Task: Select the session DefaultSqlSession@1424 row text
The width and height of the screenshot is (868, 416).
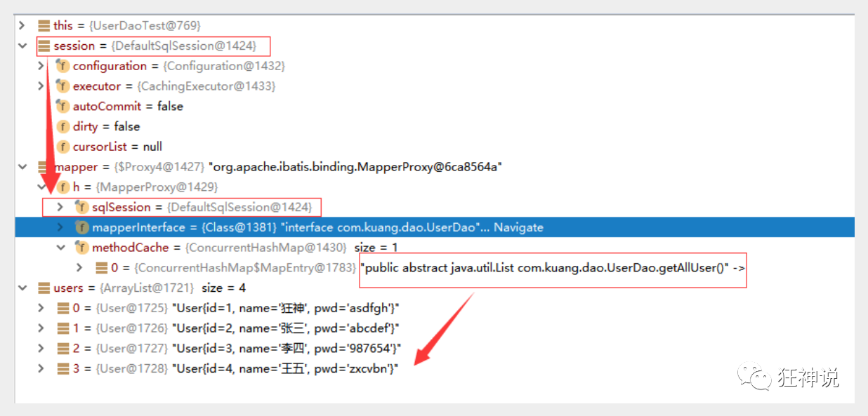Action: [x=154, y=46]
